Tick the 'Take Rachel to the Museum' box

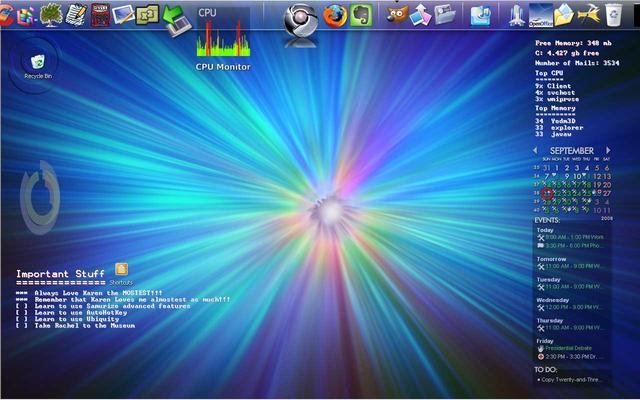coord(21,325)
